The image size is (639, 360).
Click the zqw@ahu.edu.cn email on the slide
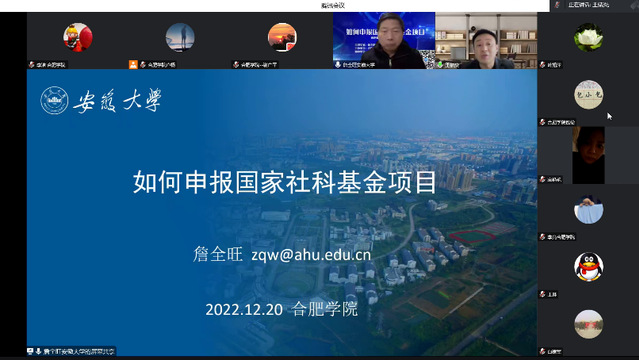[311, 254]
